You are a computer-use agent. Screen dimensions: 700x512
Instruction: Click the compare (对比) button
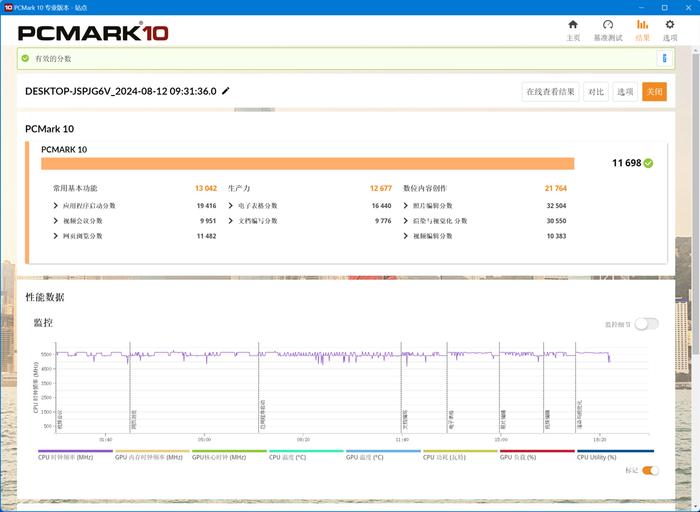(596, 92)
